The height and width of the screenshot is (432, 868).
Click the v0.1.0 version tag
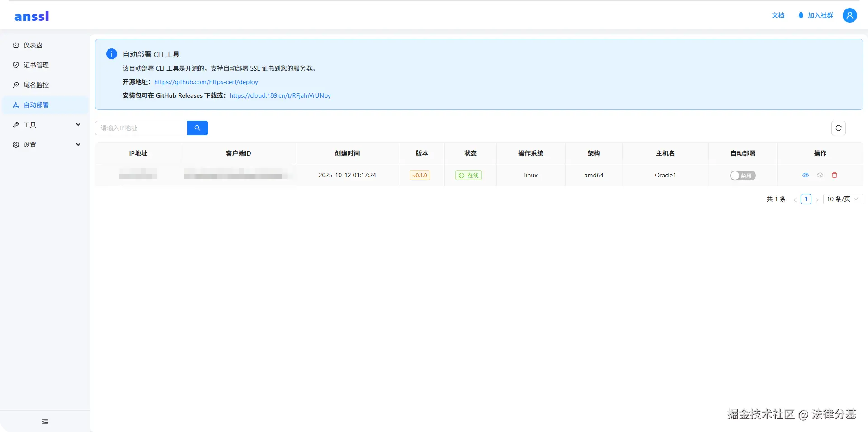click(420, 175)
